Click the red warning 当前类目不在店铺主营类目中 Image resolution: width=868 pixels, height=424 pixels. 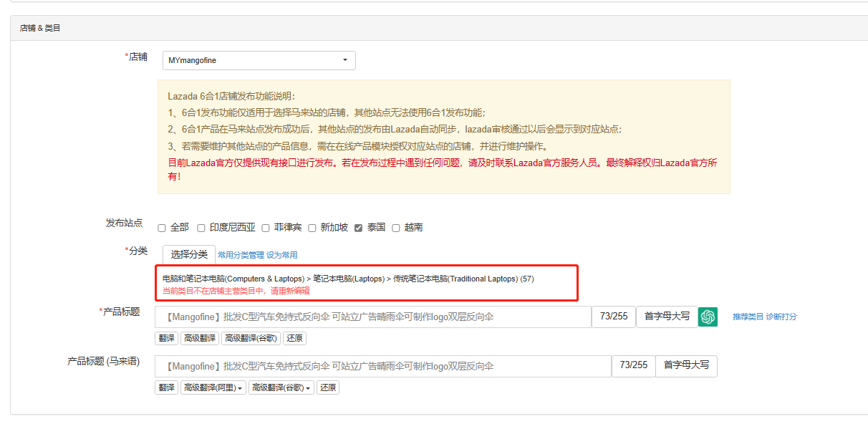point(236,291)
